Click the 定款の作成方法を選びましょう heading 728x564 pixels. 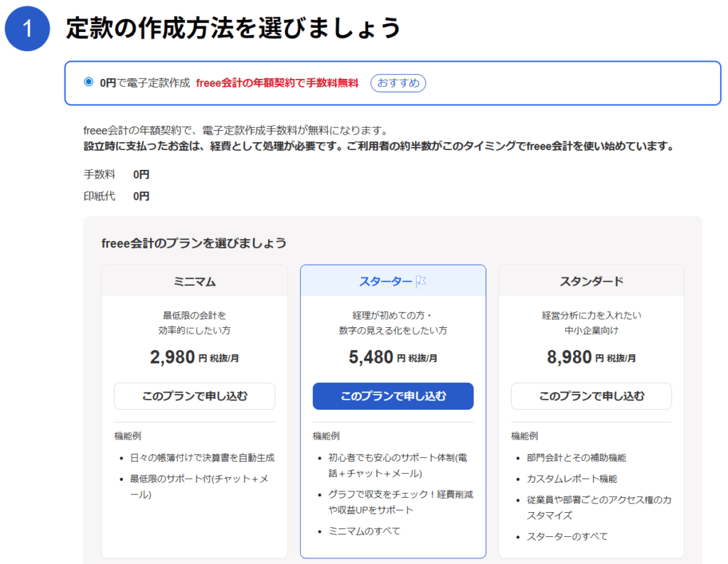(233, 28)
